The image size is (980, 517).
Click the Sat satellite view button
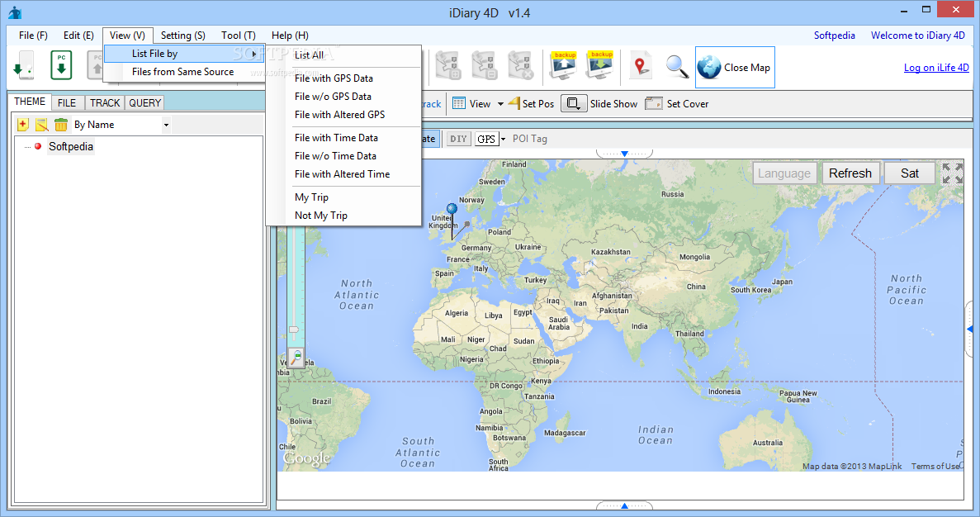click(909, 173)
